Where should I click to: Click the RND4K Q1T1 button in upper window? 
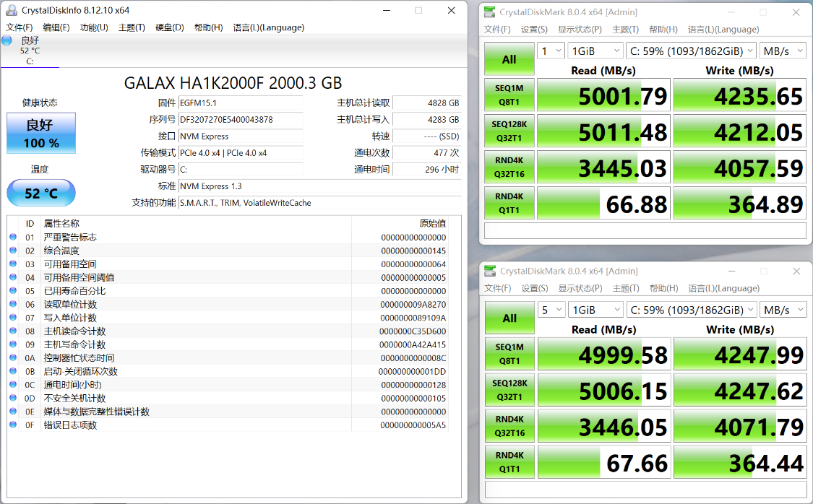tap(509, 203)
